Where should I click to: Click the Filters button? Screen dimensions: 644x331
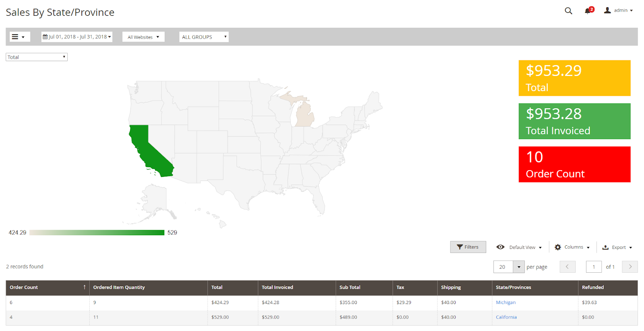tap(468, 247)
